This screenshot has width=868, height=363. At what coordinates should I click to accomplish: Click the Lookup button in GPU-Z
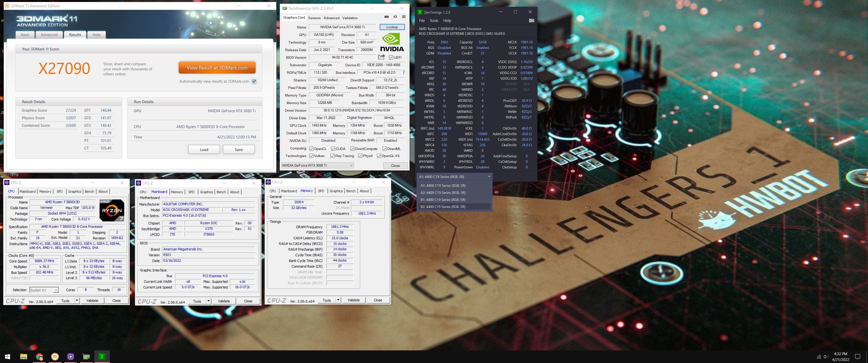pos(392,27)
